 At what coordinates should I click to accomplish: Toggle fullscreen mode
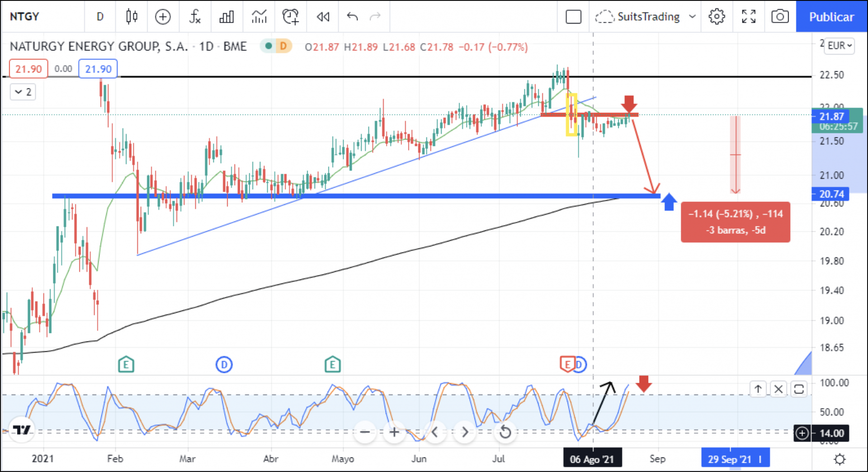[749, 17]
